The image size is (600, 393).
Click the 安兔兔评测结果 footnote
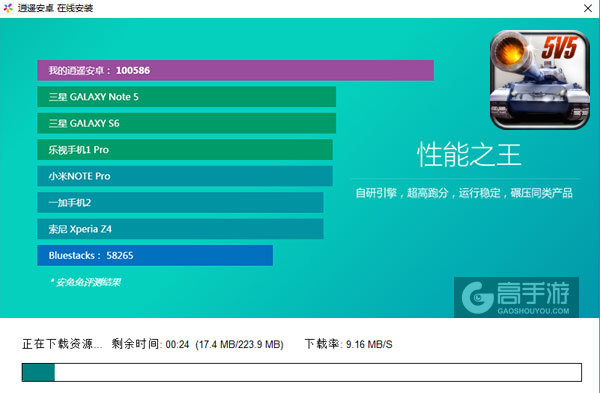click(86, 282)
